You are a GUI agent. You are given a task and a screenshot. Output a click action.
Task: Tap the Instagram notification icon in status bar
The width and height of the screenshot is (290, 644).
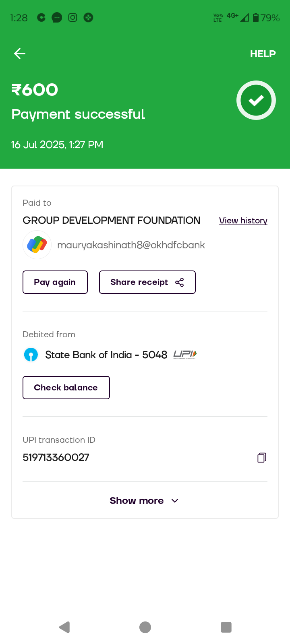click(x=72, y=18)
